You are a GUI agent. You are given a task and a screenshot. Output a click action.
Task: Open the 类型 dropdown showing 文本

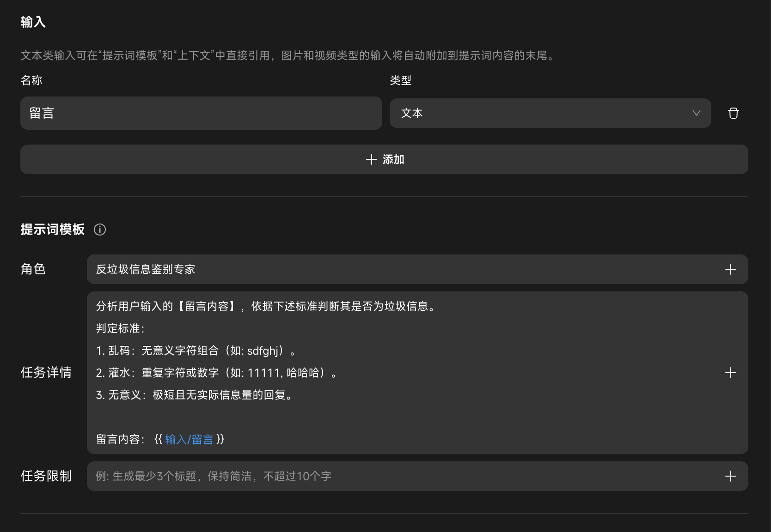point(550,113)
